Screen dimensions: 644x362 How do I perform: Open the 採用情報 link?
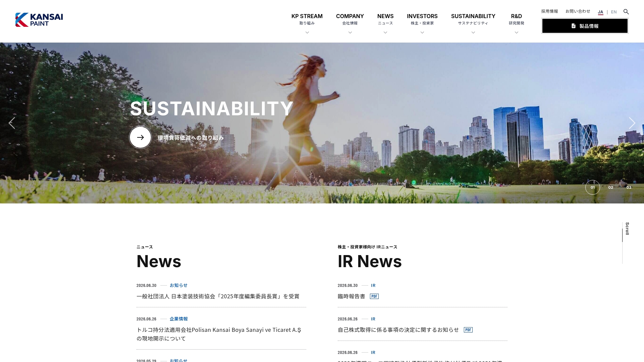pos(549,11)
